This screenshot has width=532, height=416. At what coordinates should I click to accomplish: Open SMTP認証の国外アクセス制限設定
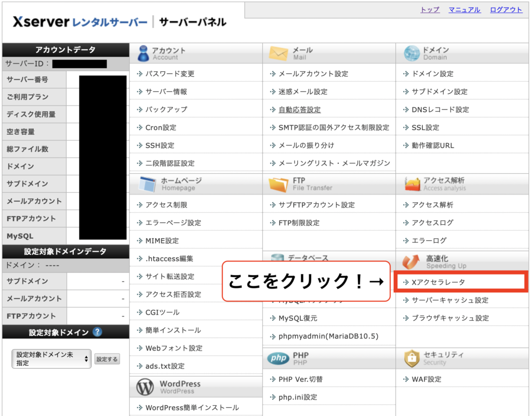tap(334, 127)
